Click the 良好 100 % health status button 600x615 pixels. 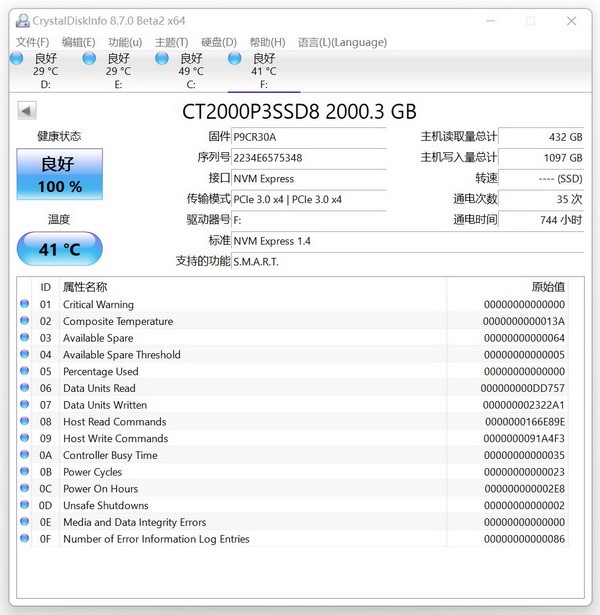60,174
